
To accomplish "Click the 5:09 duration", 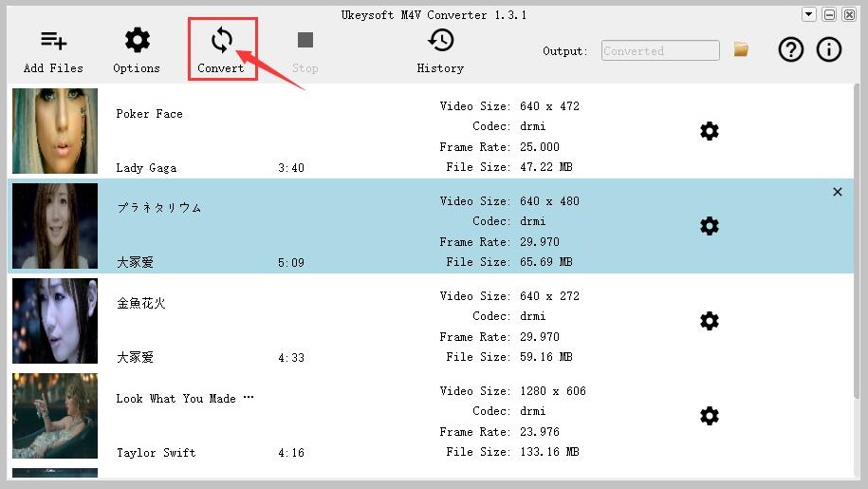I will pyautogui.click(x=291, y=263).
